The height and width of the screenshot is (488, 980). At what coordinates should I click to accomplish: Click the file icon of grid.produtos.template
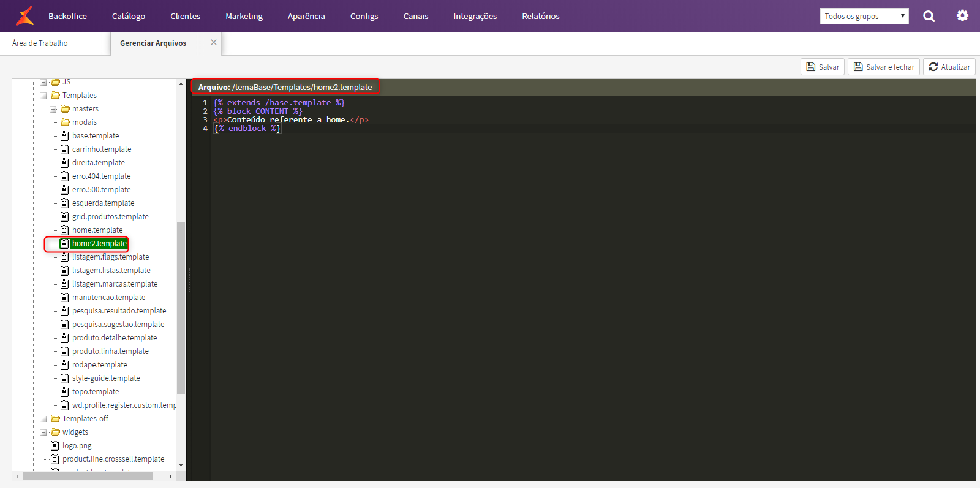pos(65,217)
